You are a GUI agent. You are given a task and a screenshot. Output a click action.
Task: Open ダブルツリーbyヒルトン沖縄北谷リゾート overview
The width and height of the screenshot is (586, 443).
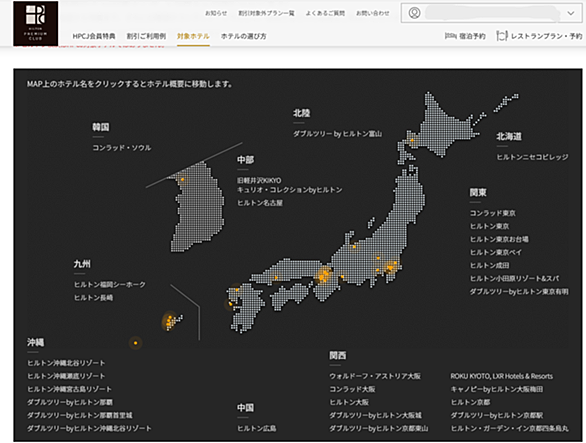89,428
